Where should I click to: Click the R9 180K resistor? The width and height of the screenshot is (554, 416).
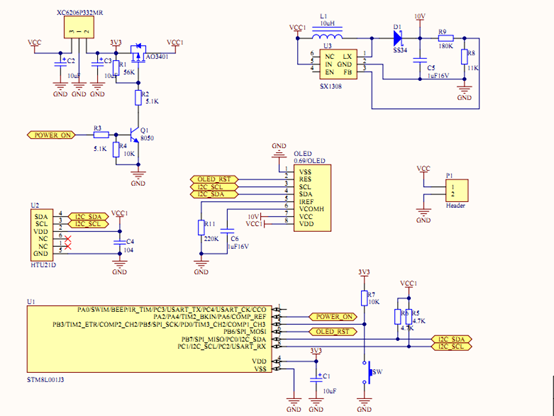pyautogui.click(x=446, y=38)
